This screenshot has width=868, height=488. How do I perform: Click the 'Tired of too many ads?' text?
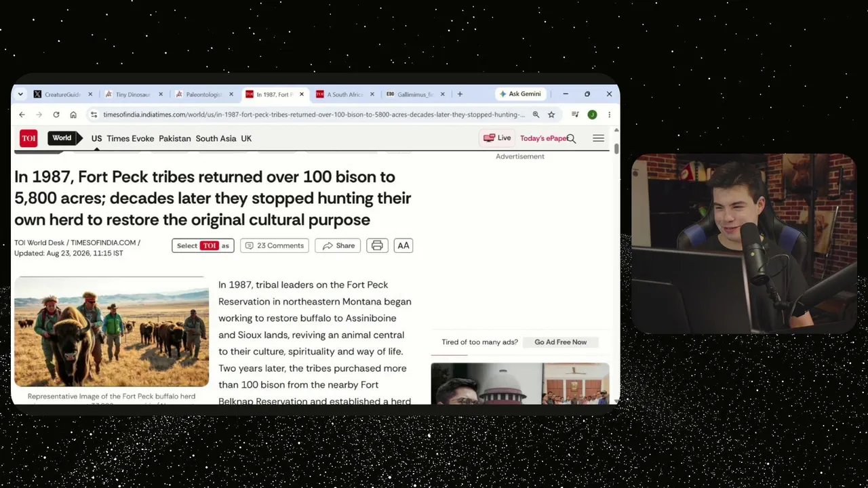(479, 342)
